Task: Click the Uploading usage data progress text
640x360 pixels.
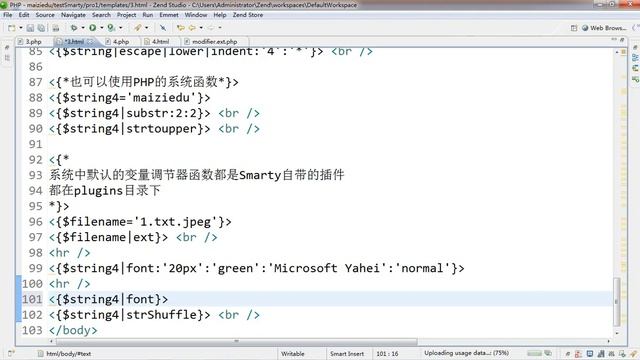Action: tap(466, 353)
